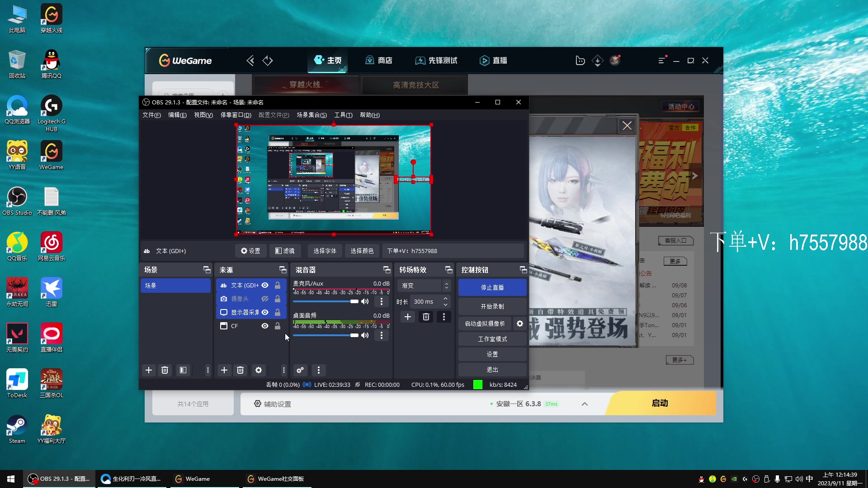The image size is (868, 488).
Task: Click 选择字体 button
Action: [325, 251]
